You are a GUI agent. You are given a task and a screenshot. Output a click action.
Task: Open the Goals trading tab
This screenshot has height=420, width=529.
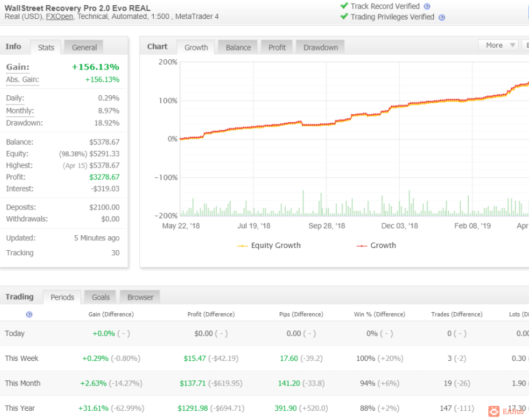click(x=100, y=297)
